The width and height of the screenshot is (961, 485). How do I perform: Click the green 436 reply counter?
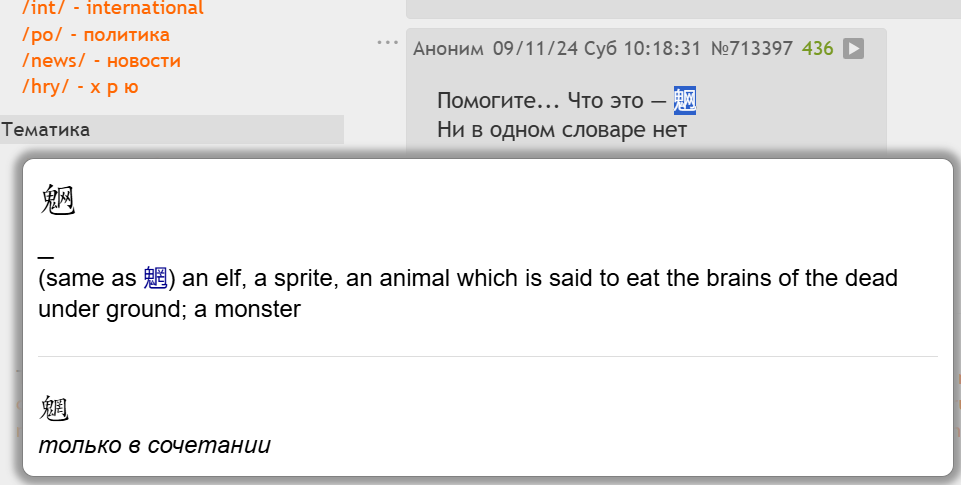point(818,48)
